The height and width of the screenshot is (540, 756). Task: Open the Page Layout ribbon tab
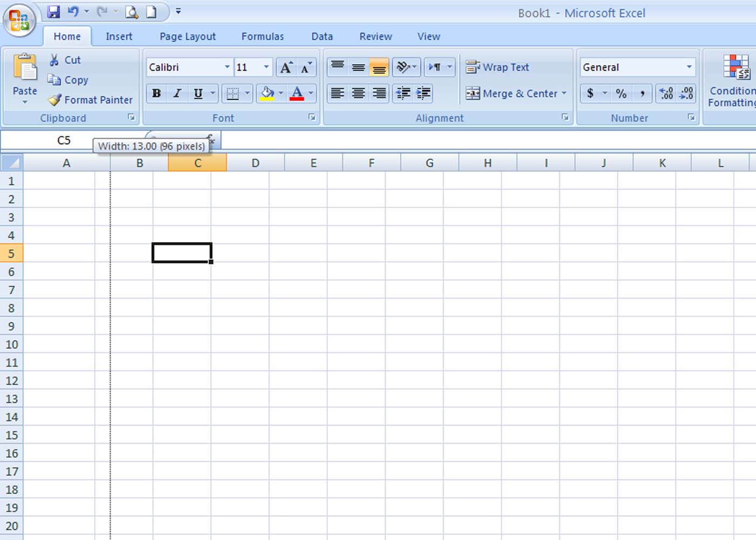(x=187, y=36)
